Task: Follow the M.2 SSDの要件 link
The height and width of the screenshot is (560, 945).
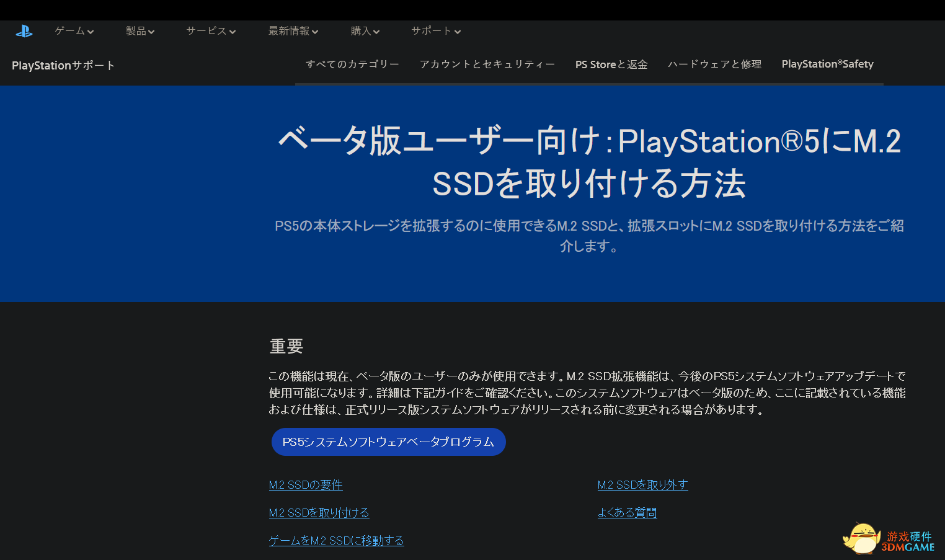Action: [x=306, y=485]
